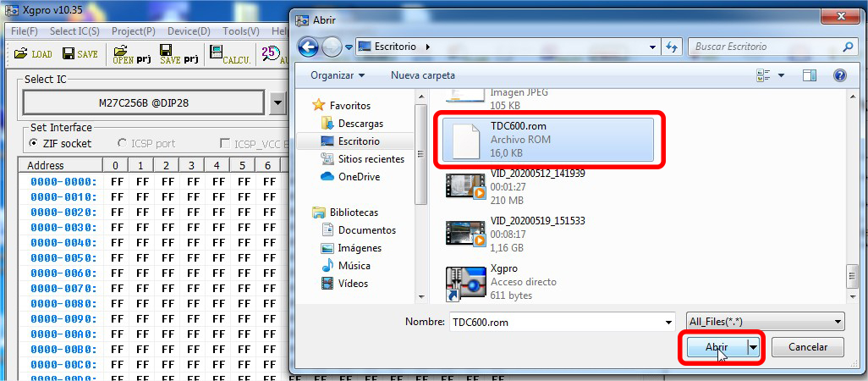
Task: Click the SAVE prj toolbar icon
Action: (x=179, y=55)
